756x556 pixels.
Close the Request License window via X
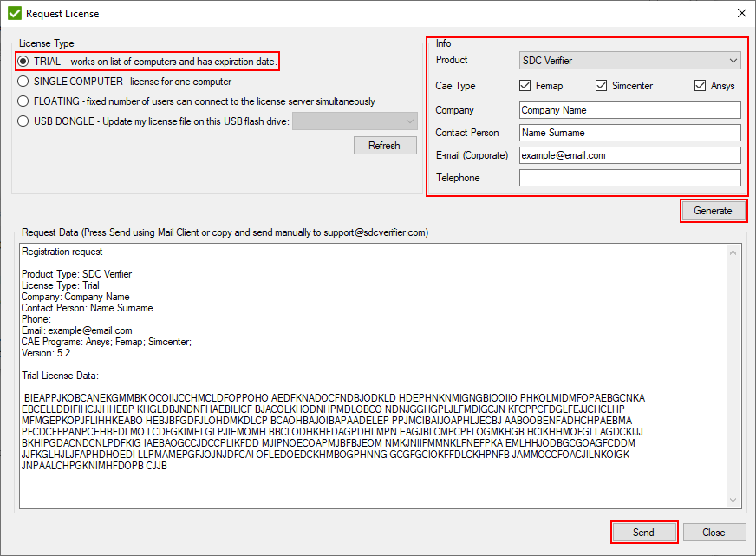tap(742, 13)
